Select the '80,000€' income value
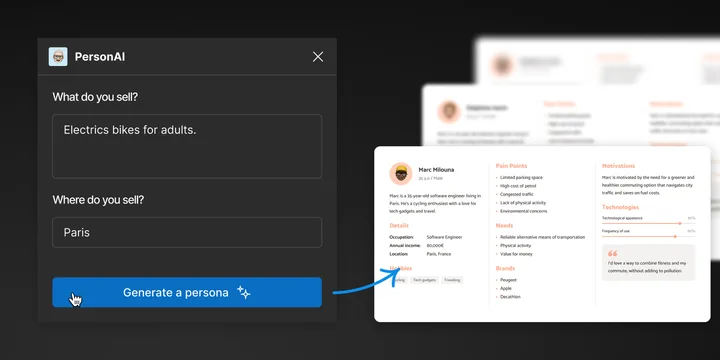Screen dimensions: 720x360 point(435,246)
